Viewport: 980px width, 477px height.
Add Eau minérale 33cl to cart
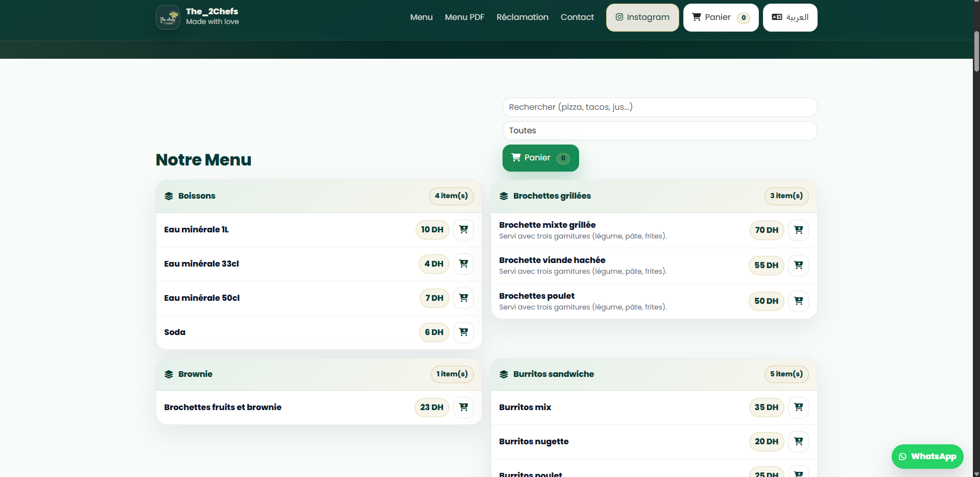[463, 264]
